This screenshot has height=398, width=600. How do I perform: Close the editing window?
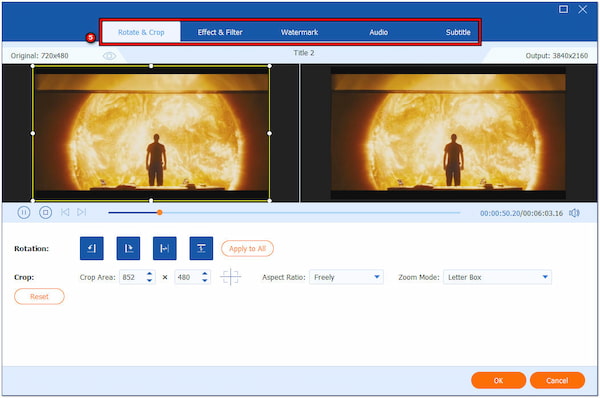[582, 9]
